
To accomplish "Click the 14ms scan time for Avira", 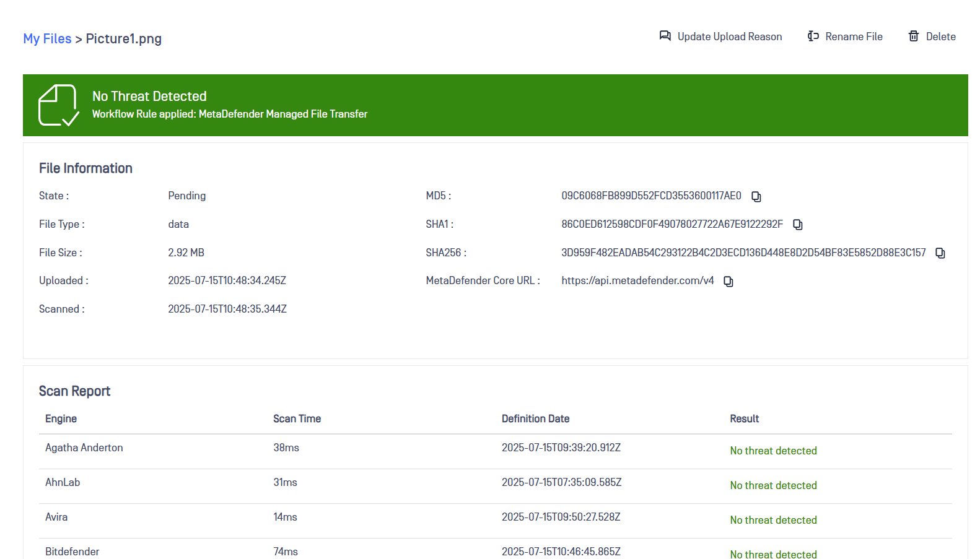I will pos(285,517).
